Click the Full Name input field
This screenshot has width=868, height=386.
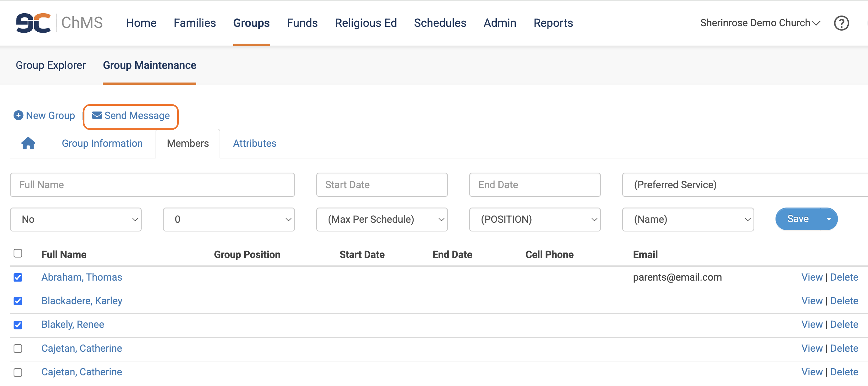point(152,185)
